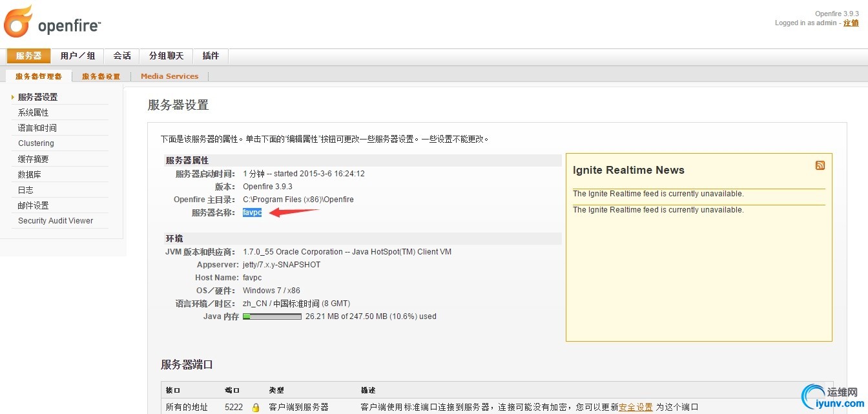This screenshot has height=414, width=868.
Task: Log out using the 注销 link
Action: [x=851, y=23]
